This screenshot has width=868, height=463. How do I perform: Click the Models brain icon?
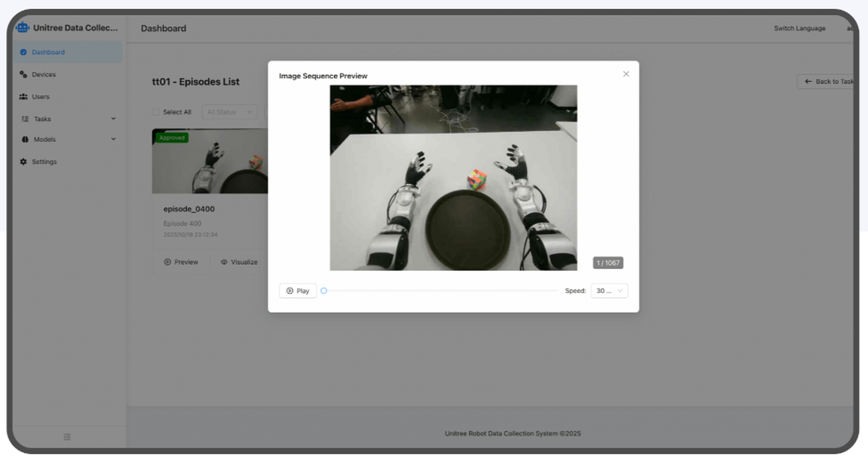(25, 139)
